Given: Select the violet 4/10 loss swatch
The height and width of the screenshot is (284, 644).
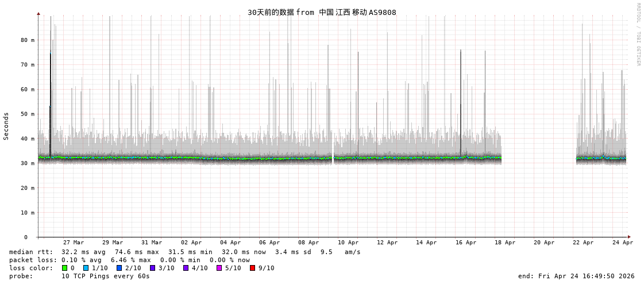Looking at the screenshot, I should [x=186, y=268].
